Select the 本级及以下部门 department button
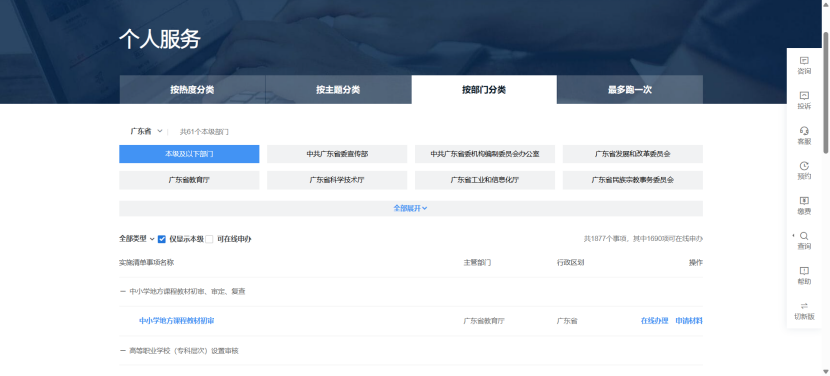Image resolution: width=830 pixels, height=376 pixels. [x=189, y=154]
